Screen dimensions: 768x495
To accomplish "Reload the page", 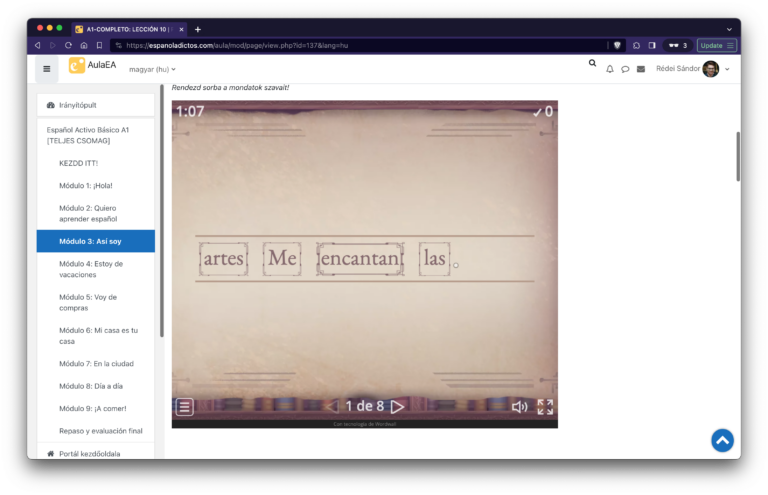I will [x=68, y=46].
